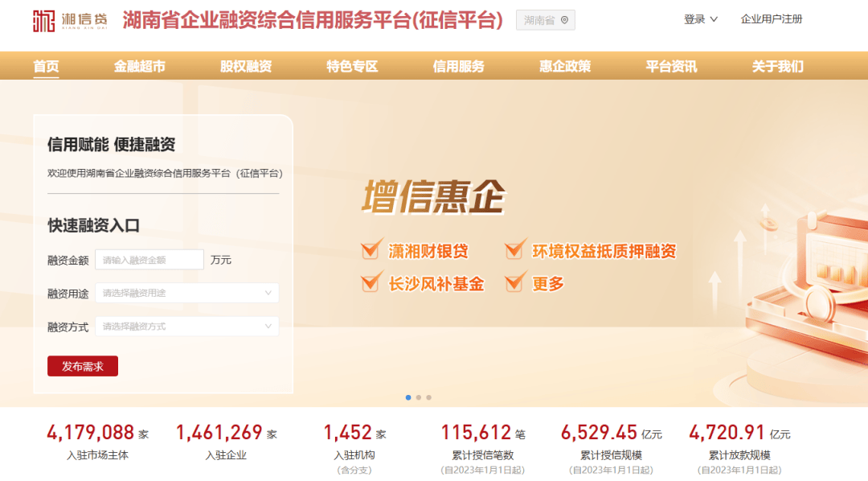Switch to the second carousel slide dot

[x=419, y=397]
